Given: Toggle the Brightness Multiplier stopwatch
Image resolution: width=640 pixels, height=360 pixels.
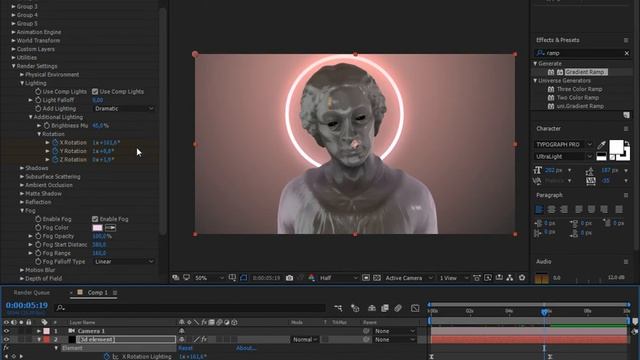Looking at the screenshot, I should coord(47,126).
